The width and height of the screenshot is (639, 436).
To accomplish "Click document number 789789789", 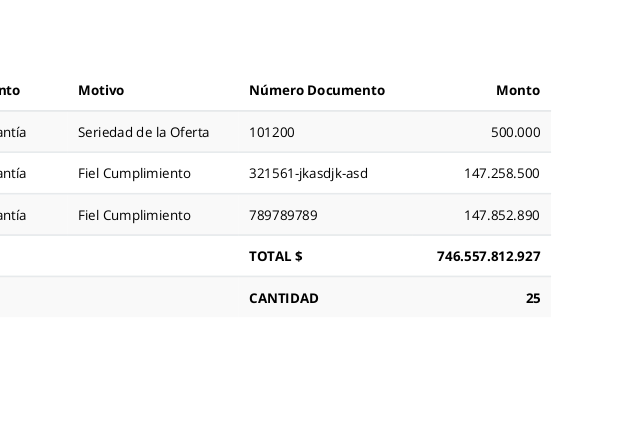I will [283, 215].
